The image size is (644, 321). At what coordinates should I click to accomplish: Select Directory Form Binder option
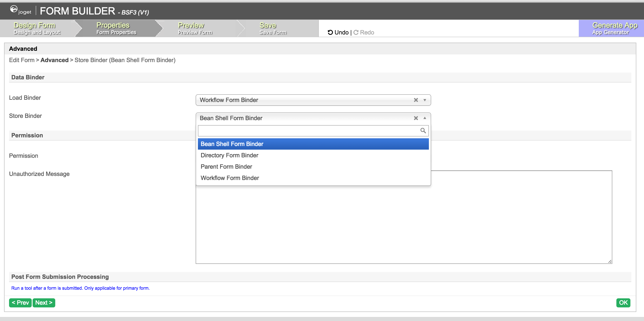(229, 155)
